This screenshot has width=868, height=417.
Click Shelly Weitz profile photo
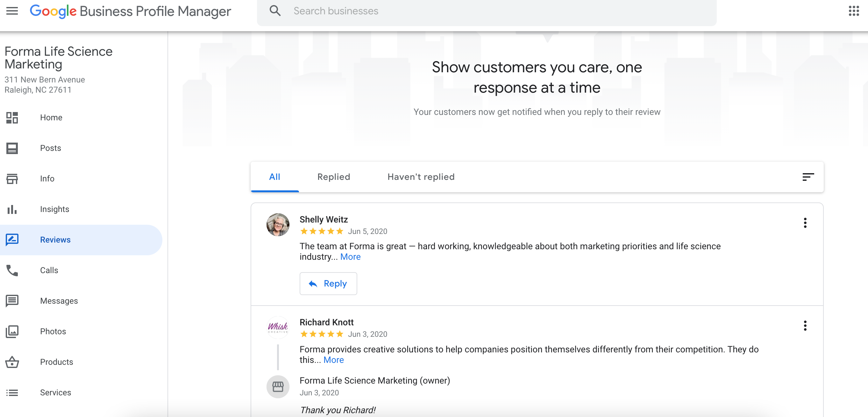pyautogui.click(x=278, y=224)
